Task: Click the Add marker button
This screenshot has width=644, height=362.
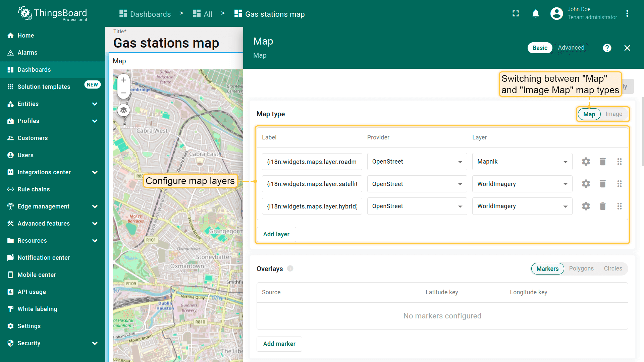Action: [x=279, y=344]
